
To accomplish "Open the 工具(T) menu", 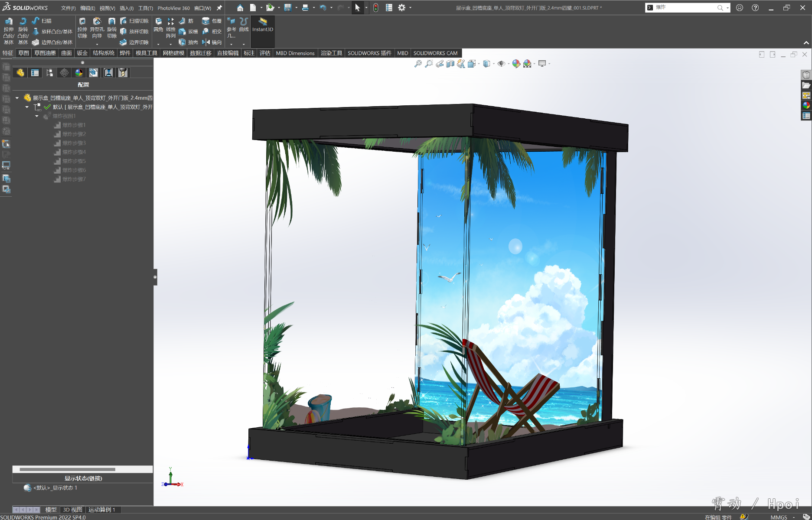I will tap(145, 8).
